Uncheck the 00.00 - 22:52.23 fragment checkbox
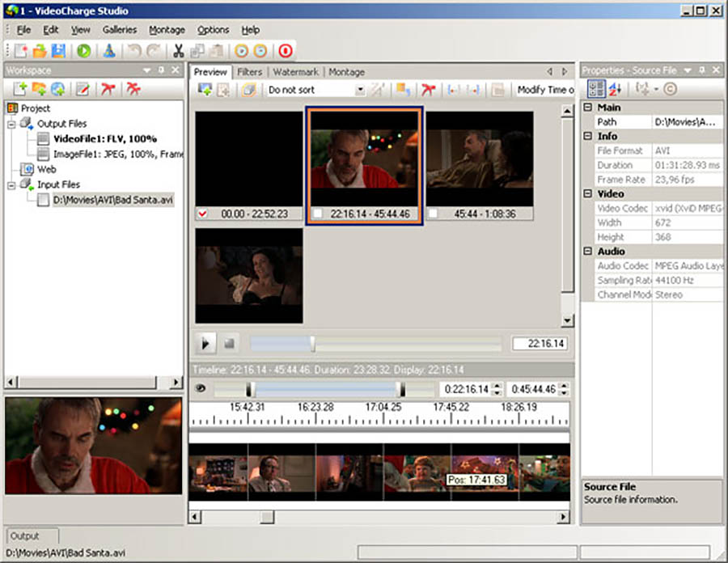This screenshot has width=728, height=563. pos(204,214)
